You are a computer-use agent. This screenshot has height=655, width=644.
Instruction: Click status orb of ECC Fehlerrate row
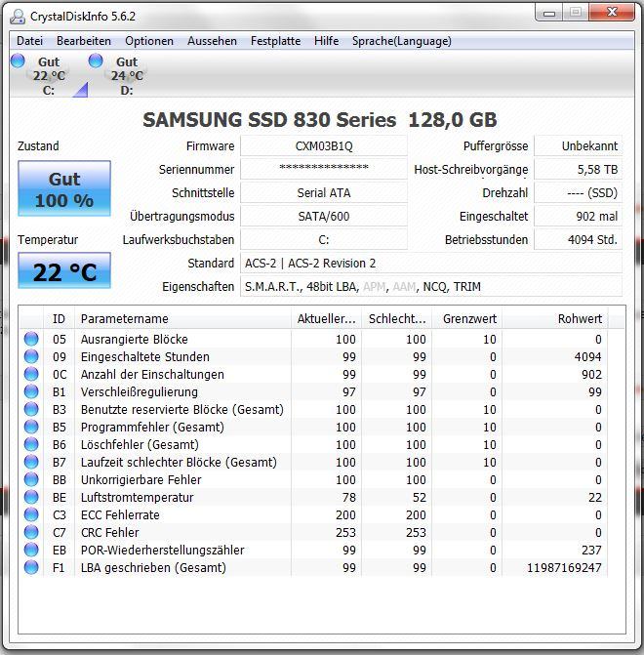coord(31,514)
